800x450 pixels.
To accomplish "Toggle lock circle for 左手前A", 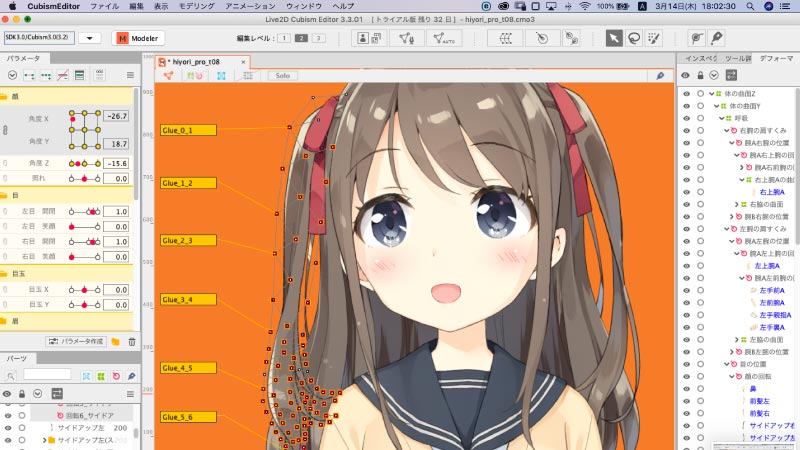I will click(x=701, y=290).
